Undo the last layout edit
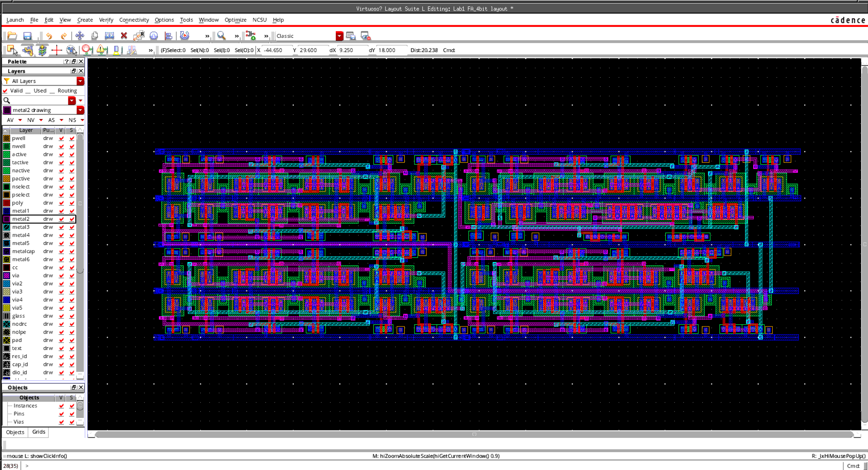This screenshot has width=868, height=470. [x=49, y=36]
